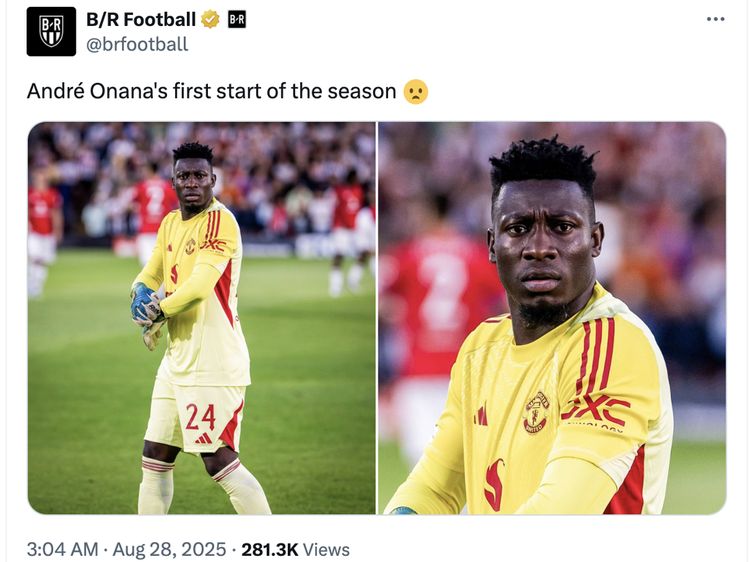
Task: Open the left full-body goalkeeper photo
Action: click(x=202, y=318)
